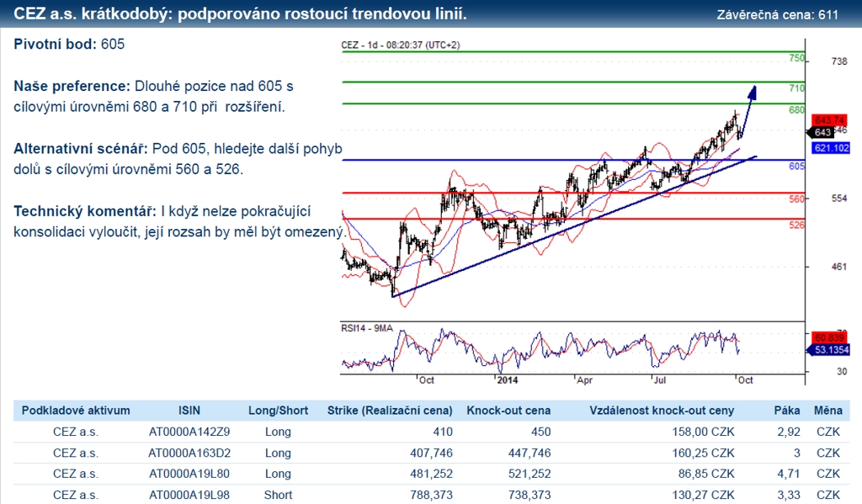This screenshot has height=504, width=862.
Task: Click the 'Páka' column header
Action: (787, 411)
